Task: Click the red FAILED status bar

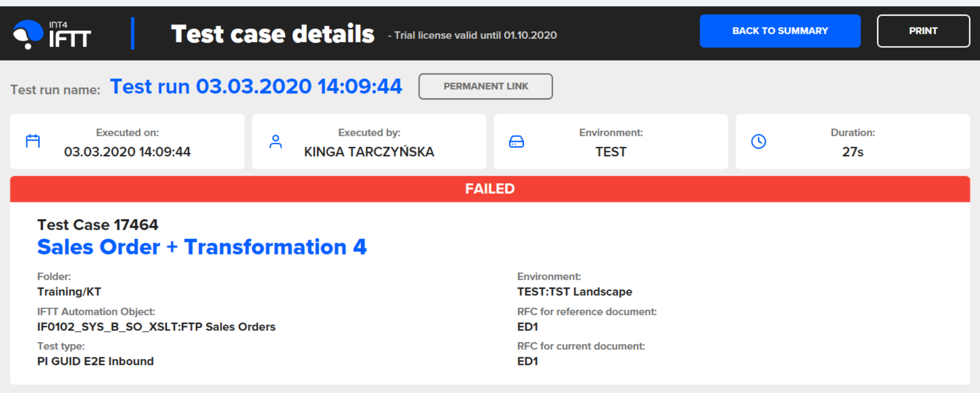Action: [x=490, y=189]
